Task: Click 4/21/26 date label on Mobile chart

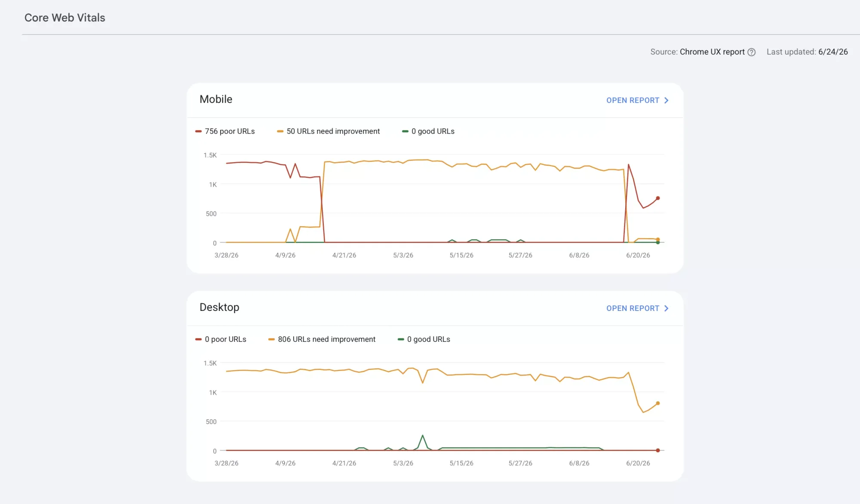Action: [x=344, y=255]
